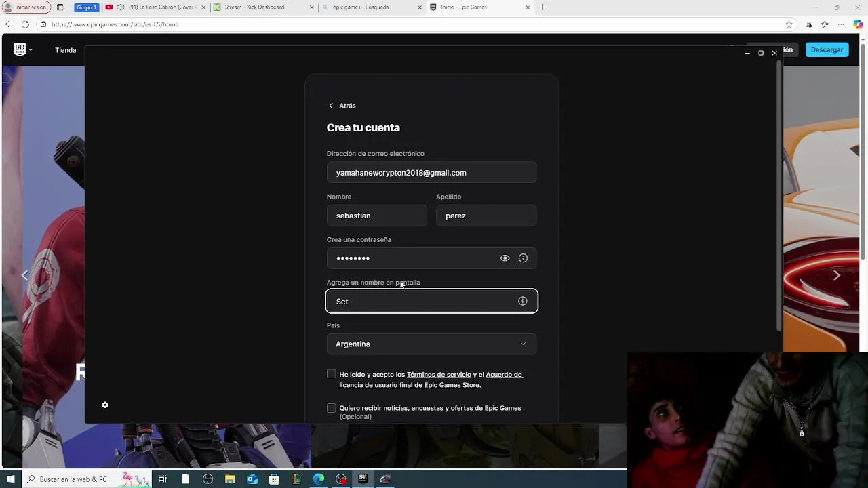
Task: Click the display name field containing Set
Action: point(431,301)
